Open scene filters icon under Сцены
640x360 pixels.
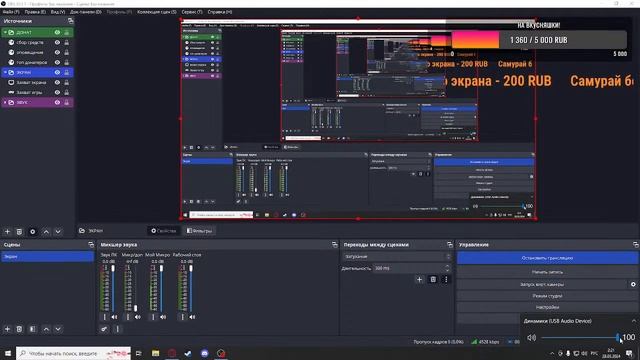33,329
